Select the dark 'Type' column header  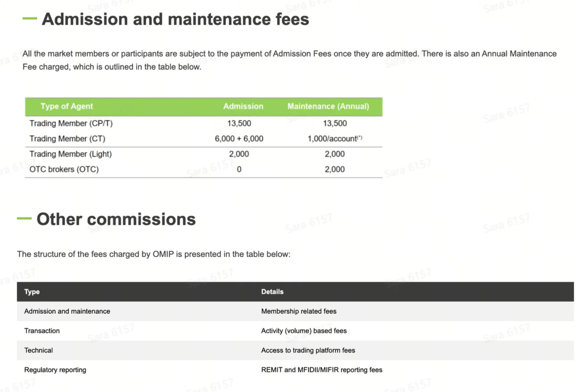point(32,292)
